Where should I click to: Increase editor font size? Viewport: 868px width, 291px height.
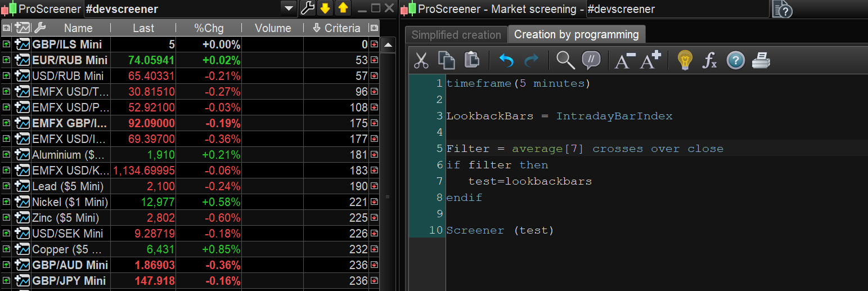tap(650, 60)
